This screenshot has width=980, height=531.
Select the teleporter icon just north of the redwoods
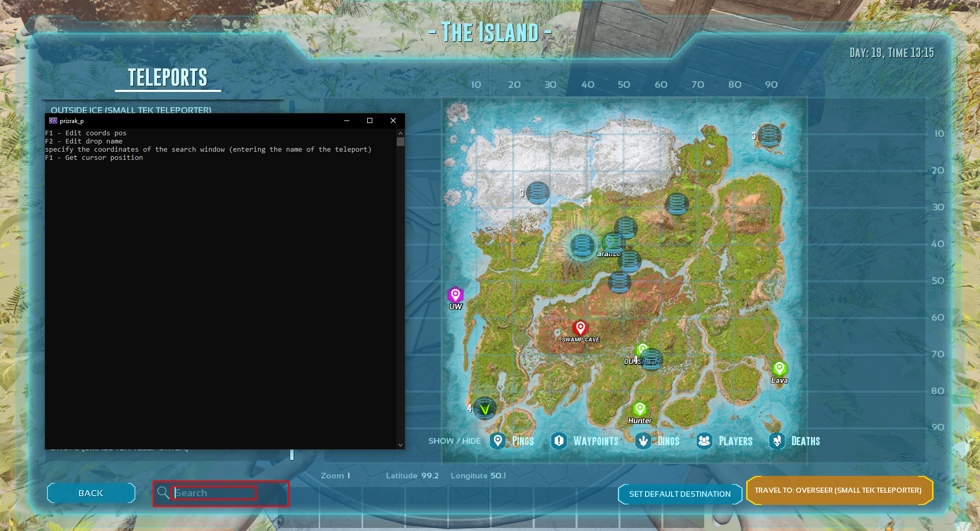[619, 282]
